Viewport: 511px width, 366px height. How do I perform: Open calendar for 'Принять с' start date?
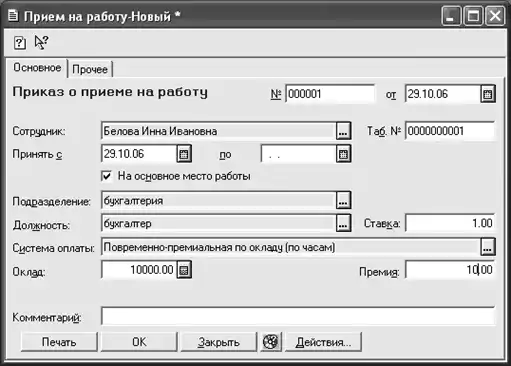click(x=184, y=154)
